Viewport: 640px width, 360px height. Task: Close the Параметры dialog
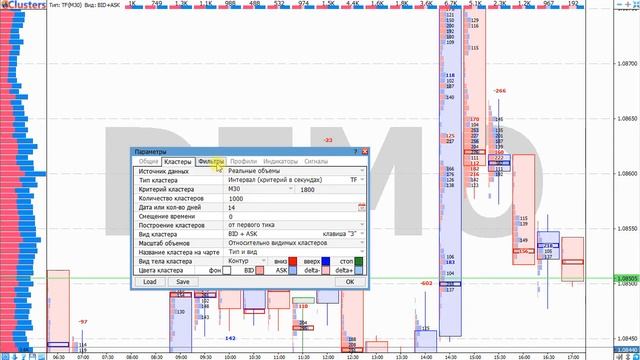[x=364, y=151]
